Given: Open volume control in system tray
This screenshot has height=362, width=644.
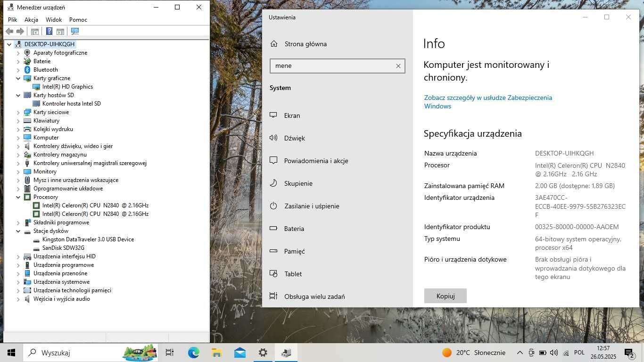Looking at the screenshot, I should (x=554, y=353).
